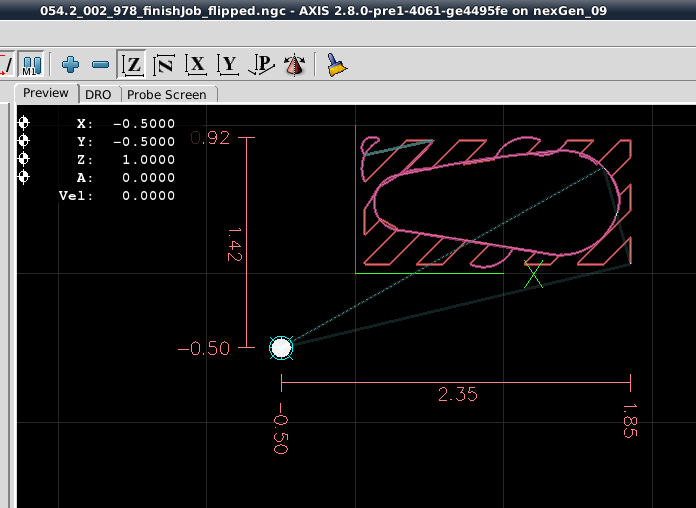
Task: Click the X axis homed symbol
Action: coord(23,123)
